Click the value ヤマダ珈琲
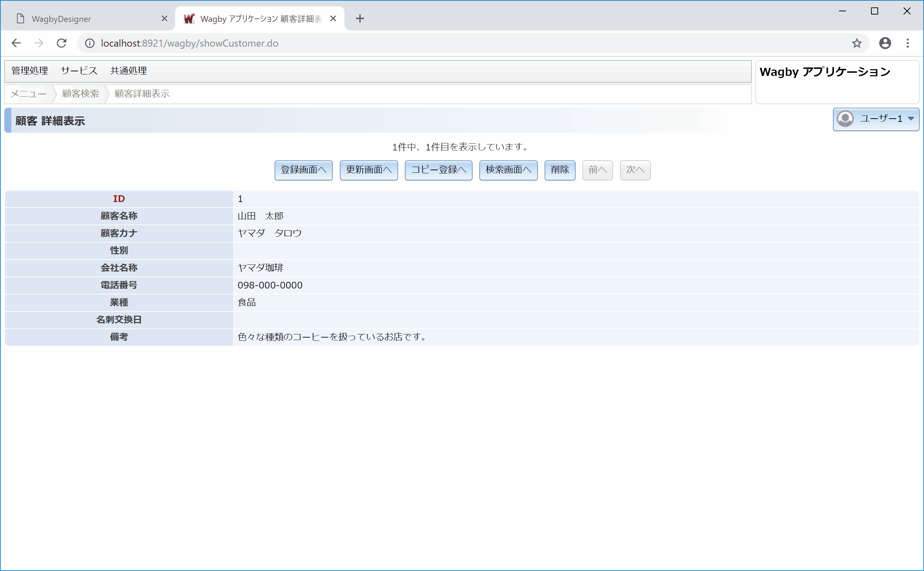This screenshot has width=924, height=571. tap(260, 268)
